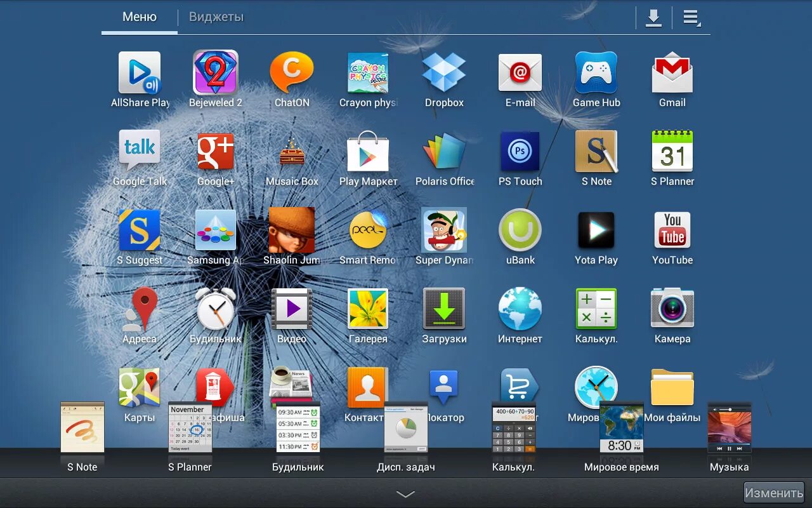Launch S Suggest app

(140, 230)
